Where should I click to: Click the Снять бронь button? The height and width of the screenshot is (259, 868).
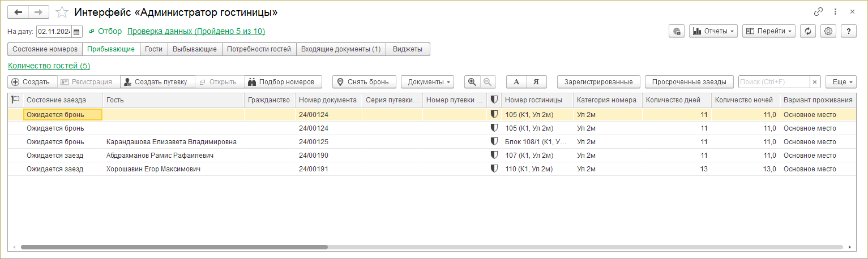[364, 82]
